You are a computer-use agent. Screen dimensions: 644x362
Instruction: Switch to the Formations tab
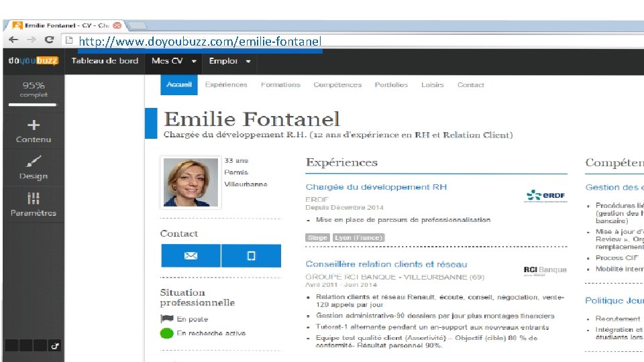pos(280,84)
